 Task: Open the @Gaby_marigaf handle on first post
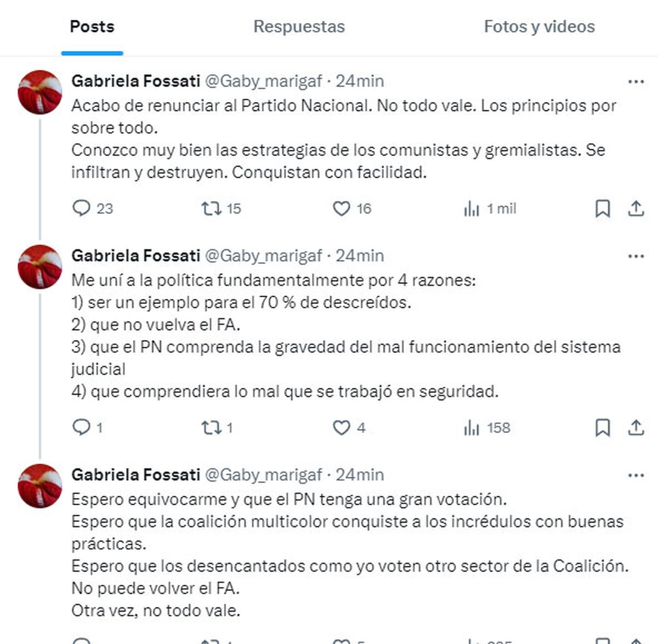point(263,81)
